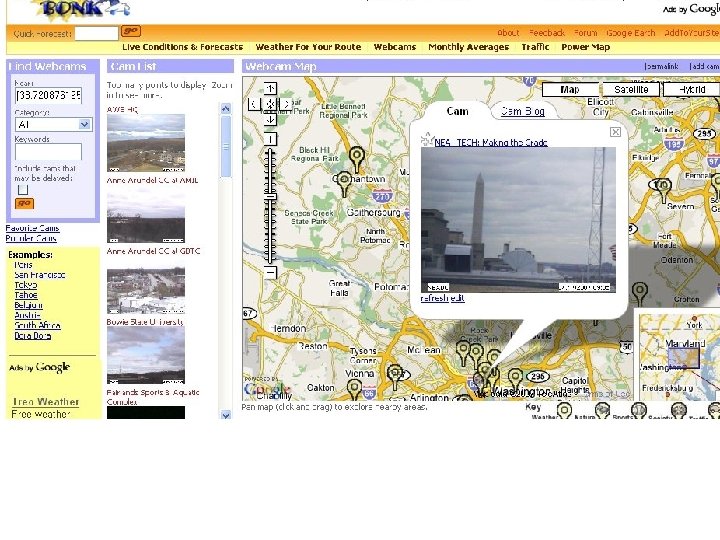Screen dimensions: 720x540
Task: Pan the map up with the arrow button
Action: tap(270, 89)
